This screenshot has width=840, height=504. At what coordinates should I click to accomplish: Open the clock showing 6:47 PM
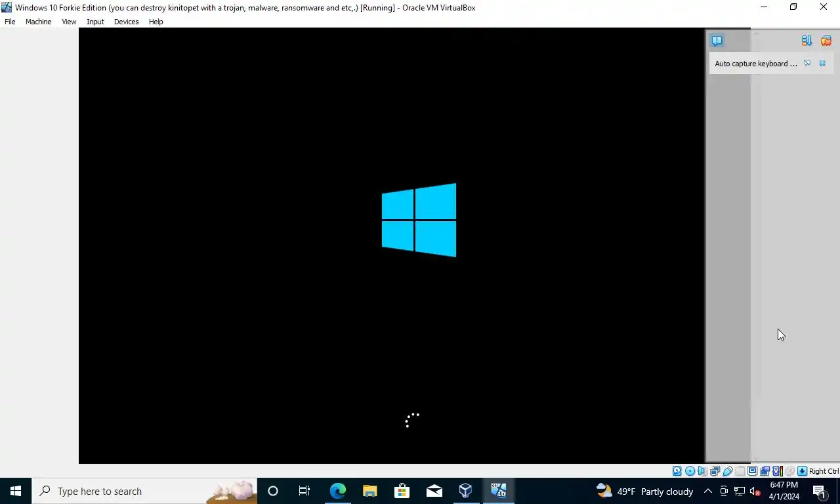[784, 491]
